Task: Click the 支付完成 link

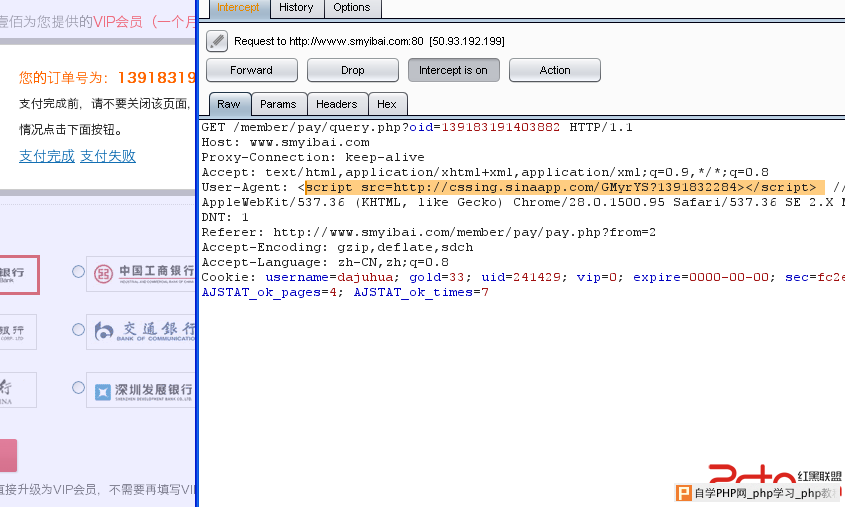Action: [x=47, y=156]
